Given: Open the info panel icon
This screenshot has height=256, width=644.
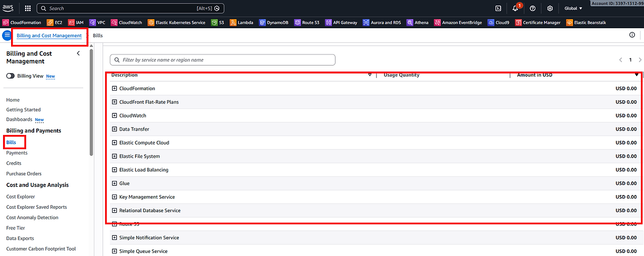Looking at the screenshot, I should click(632, 35).
